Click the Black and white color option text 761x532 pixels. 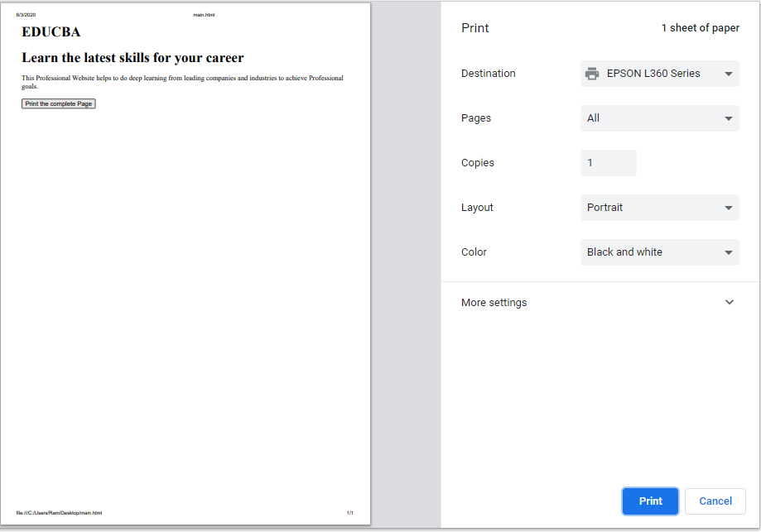click(624, 252)
